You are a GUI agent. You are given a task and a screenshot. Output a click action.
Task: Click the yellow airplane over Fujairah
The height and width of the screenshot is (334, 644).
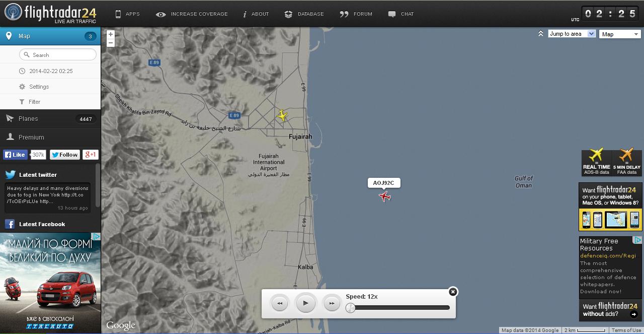(x=282, y=115)
